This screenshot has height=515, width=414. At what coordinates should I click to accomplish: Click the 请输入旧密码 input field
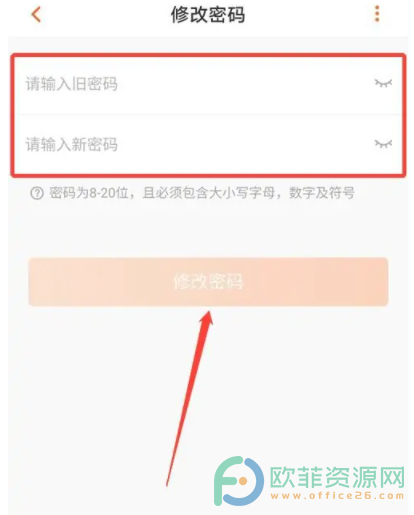click(x=208, y=85)
